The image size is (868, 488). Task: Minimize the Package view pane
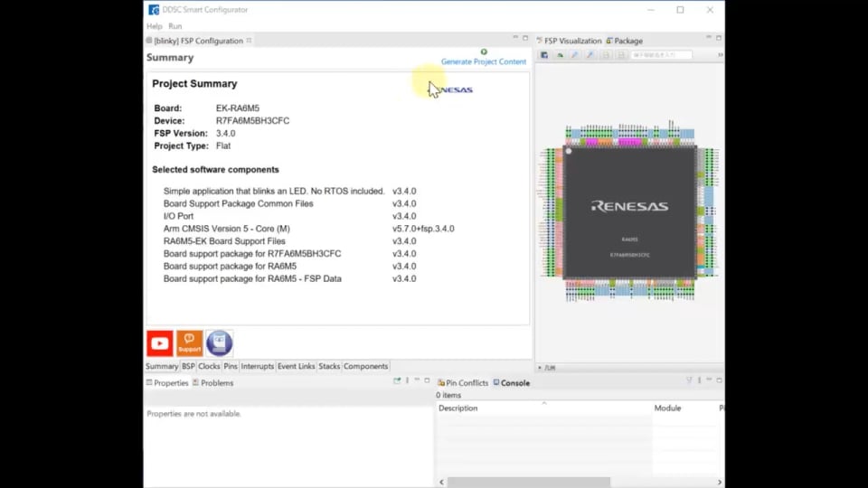click(709, 38)
